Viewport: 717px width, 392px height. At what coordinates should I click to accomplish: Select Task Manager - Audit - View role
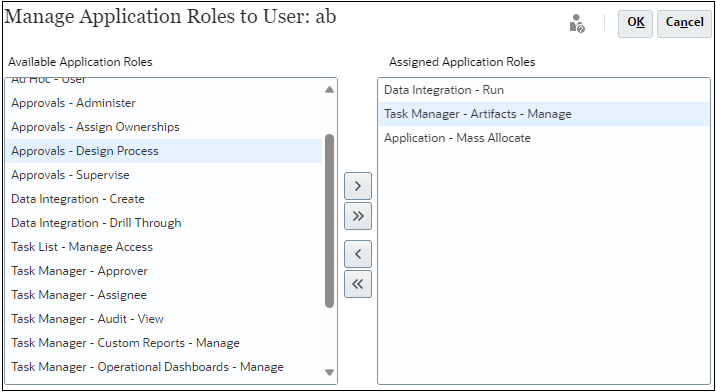[x=164, y=319]
